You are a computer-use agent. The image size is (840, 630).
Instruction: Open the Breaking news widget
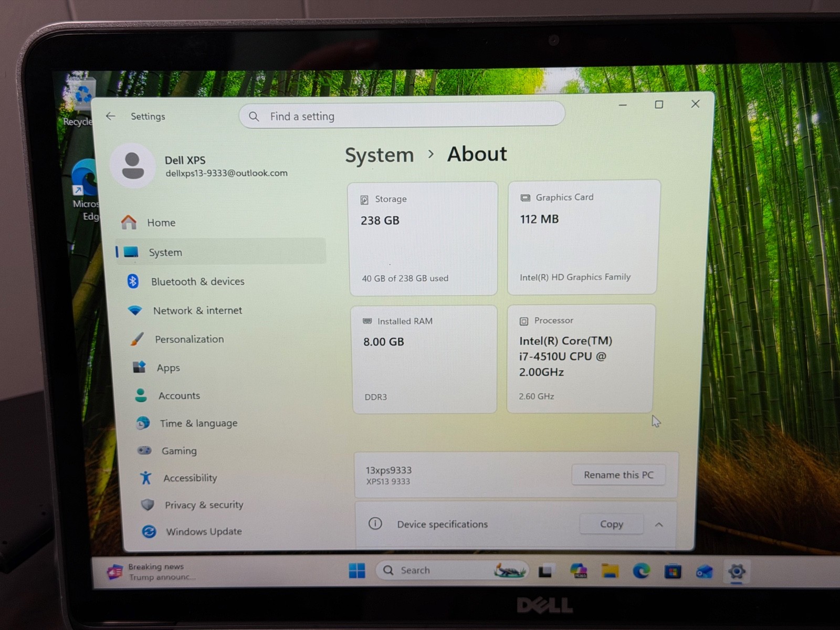click(x=152, y=572)
